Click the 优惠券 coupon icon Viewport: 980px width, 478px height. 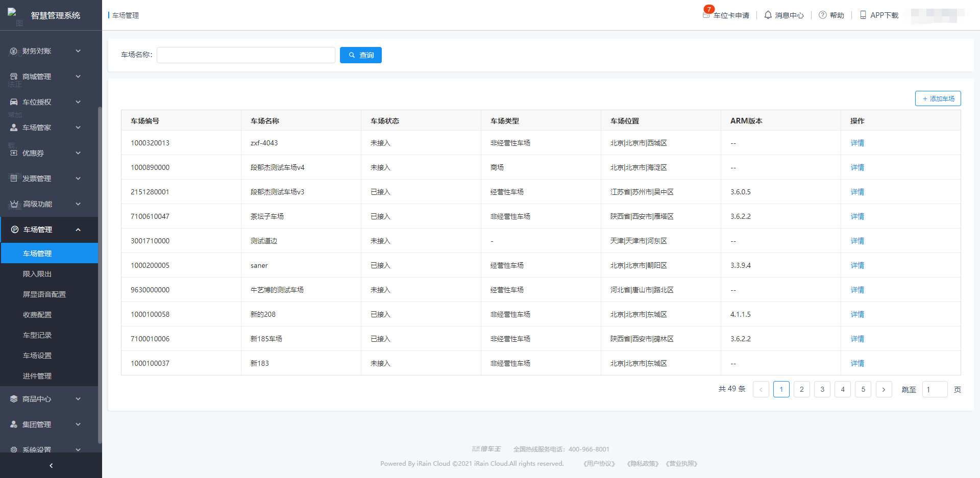pyautogui.click(x=14, y=153)
